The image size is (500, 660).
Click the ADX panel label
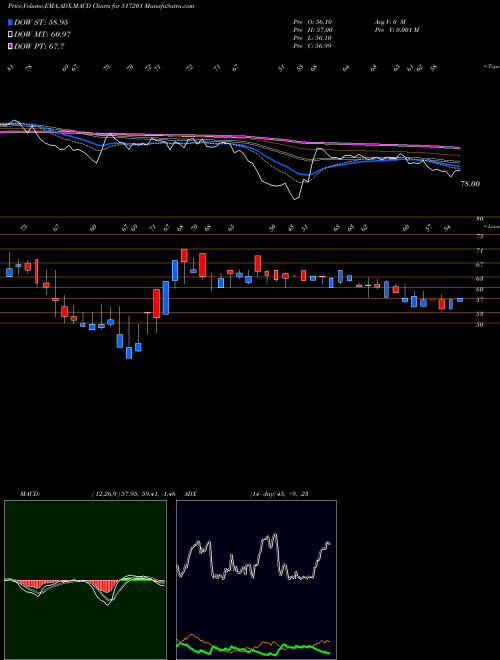pyautogui.click(x=190, y=494)
